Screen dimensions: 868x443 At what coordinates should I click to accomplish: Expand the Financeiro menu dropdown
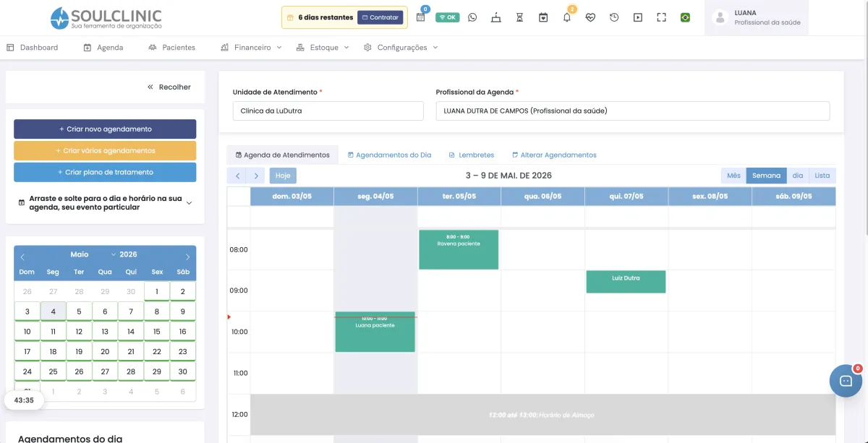tap(250, 47)
